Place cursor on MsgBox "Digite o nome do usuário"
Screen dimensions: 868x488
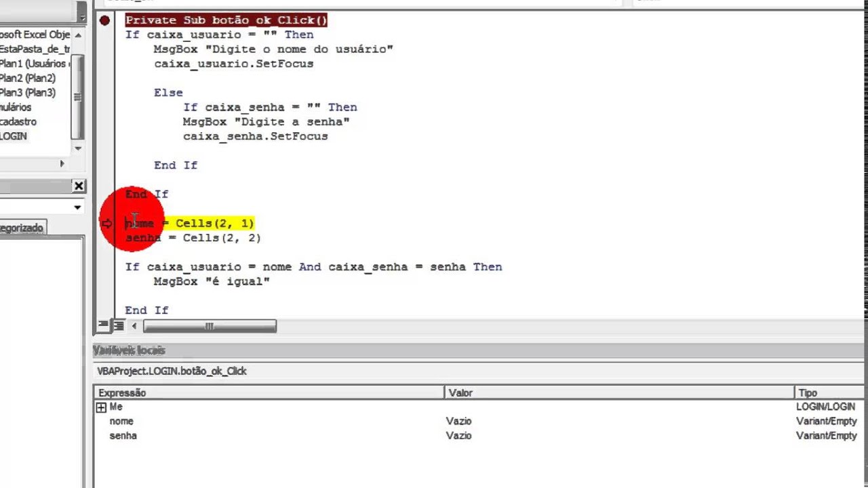tap(273, 49)
